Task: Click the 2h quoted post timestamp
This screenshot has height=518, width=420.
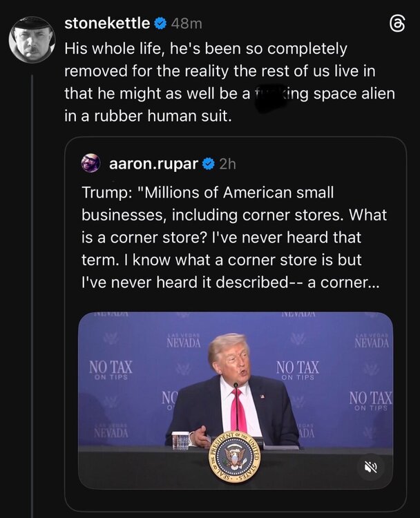Action: (x=227, y=164)
